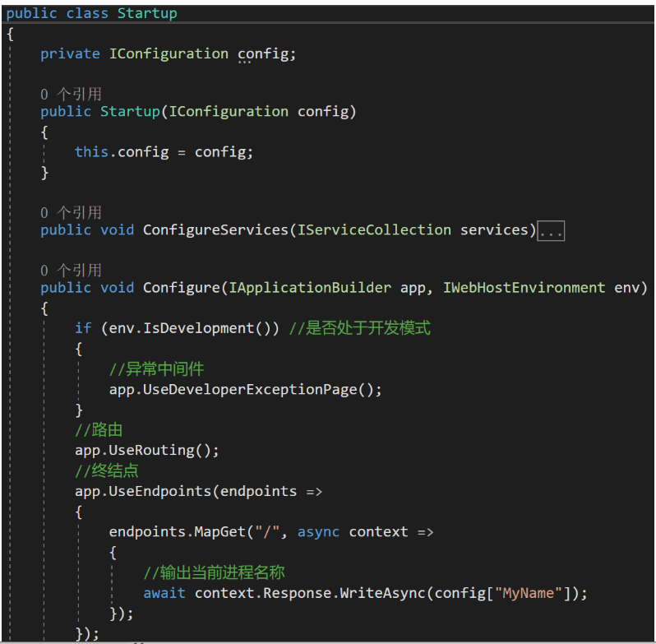Screen dimensions: 656x644
Task: Click the ConfigureServices method name
Action: 216,230
